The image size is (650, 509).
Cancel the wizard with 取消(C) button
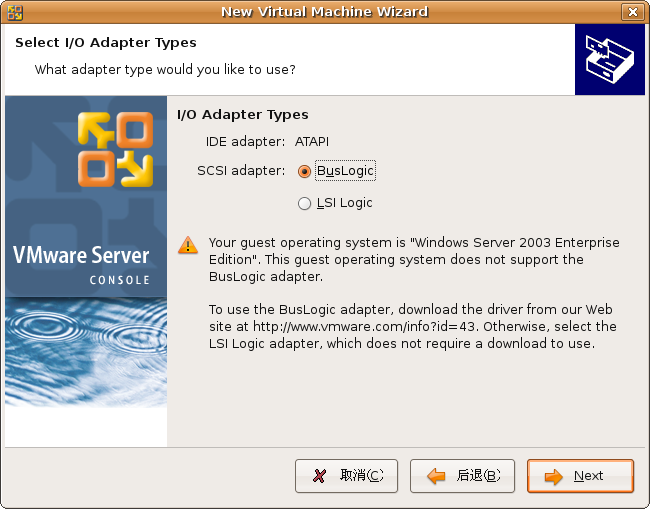(x=346, y=476)
